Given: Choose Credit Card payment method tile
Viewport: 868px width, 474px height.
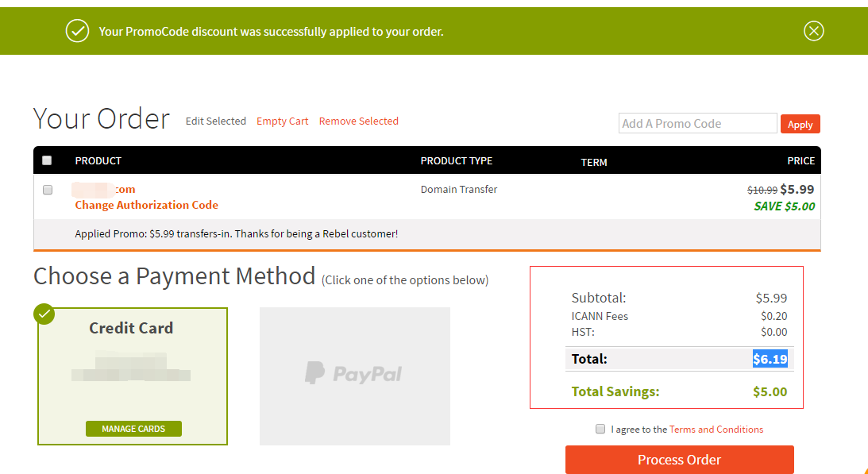Looking at the screenshot, I should pyautogui.click(x=133, y=376).
